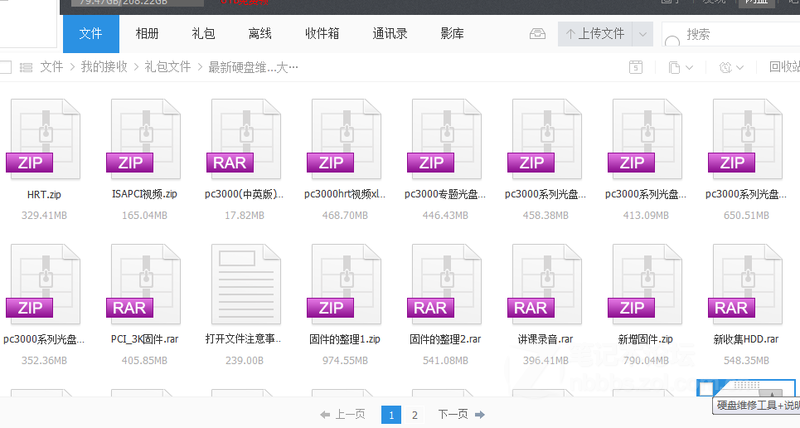The width and height of the screenshot is (800, 428).
Task: Open the pc3000专题光盘 ZIP icon
Action: pos(445,138)
